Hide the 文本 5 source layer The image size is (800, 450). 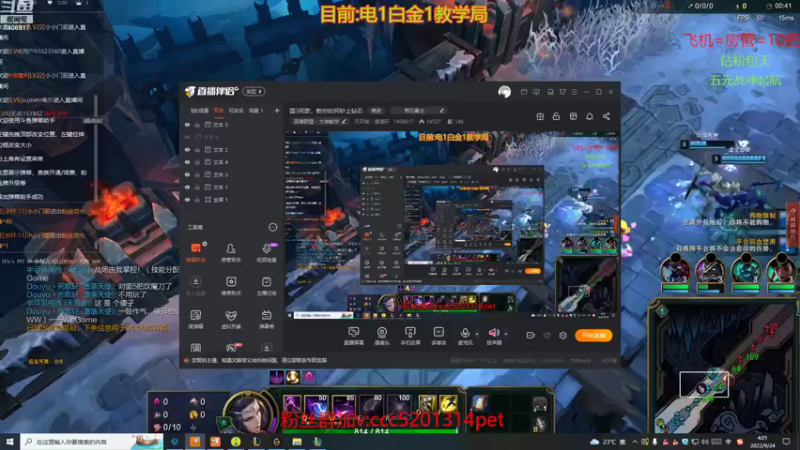pos(187,124)
